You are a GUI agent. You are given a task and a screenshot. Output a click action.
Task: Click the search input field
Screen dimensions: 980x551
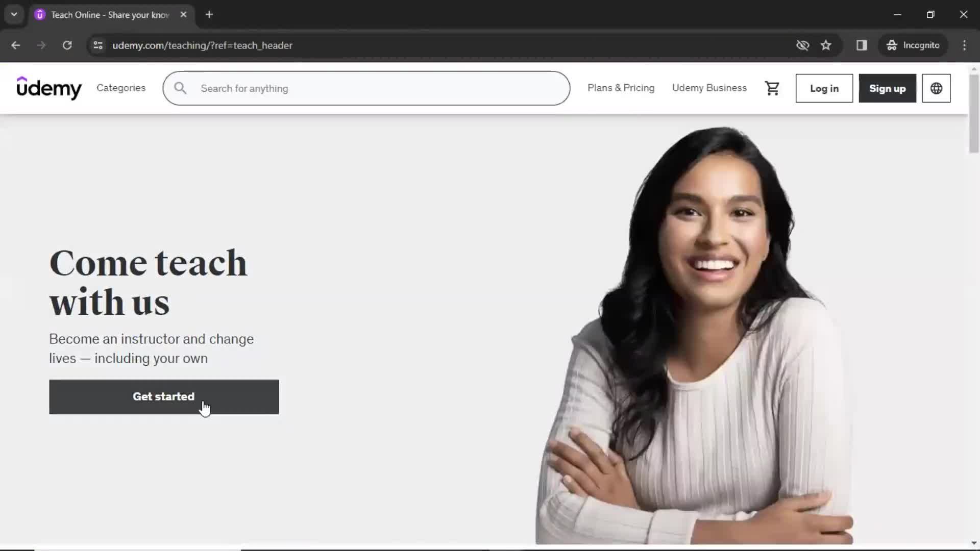(x=367, y=88)
